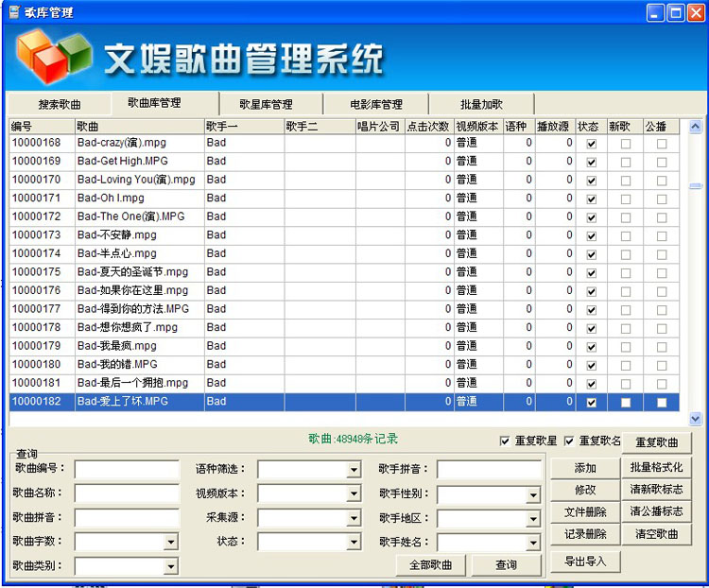This screenshot has height=588, width=709.
Task: Click the colored cubes logo icon
Action: (54, 56)
